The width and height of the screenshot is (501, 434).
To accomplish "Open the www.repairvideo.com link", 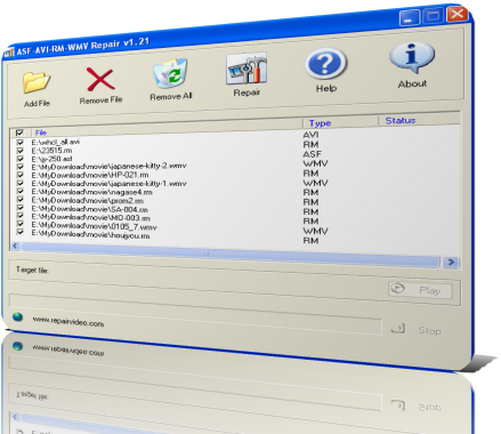I will pyautogui.click(x=68, y=321).
